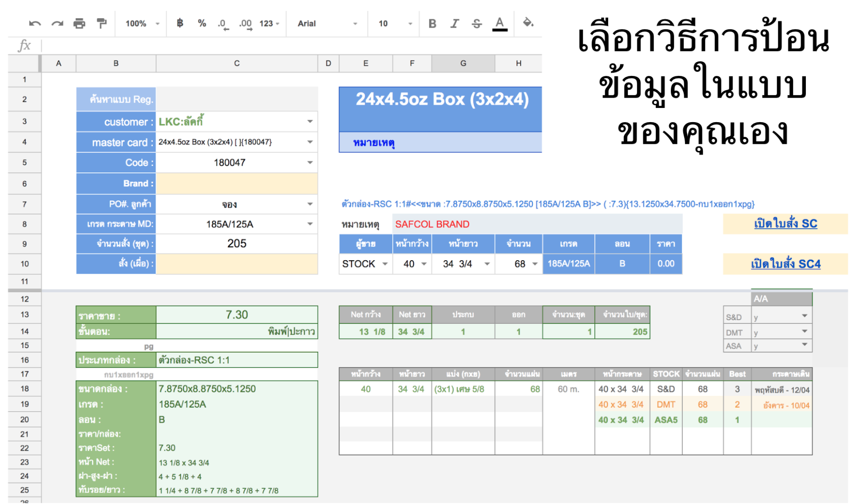Screen dimensions: 853x504
Task: Toggle Italic formatting
Action: click(x=454, y=24)
